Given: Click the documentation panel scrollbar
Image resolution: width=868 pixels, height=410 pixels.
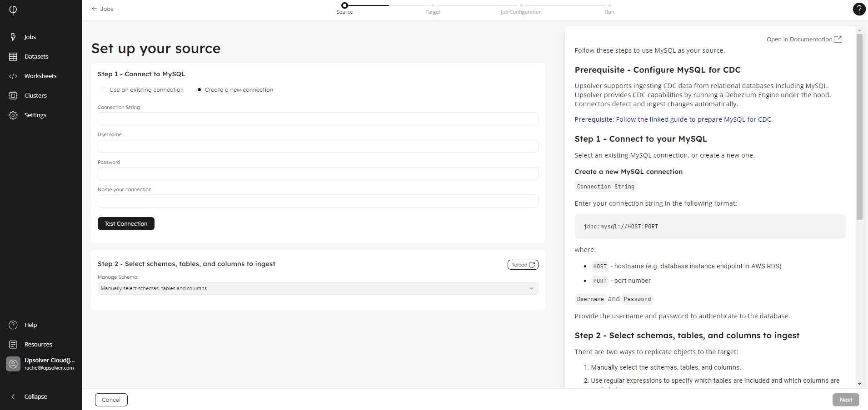Looking at the screenshot, I should pyautogui.click(x=859, y=127).
